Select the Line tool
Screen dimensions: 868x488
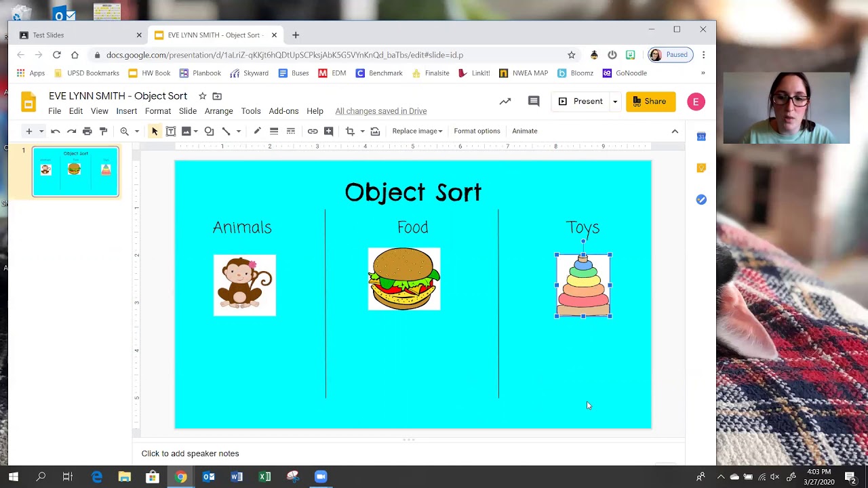(x=226, y=131)
